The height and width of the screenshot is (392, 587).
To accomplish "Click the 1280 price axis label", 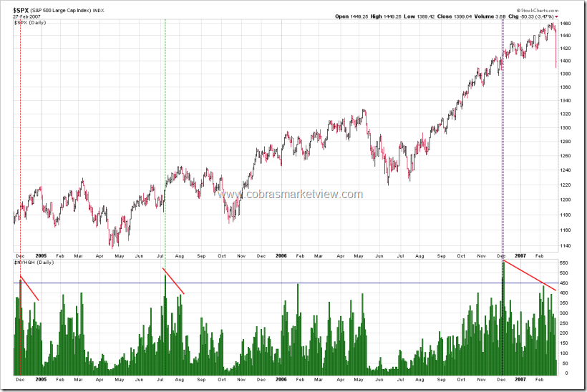I will pyautogui.click(x=566, y=142).
